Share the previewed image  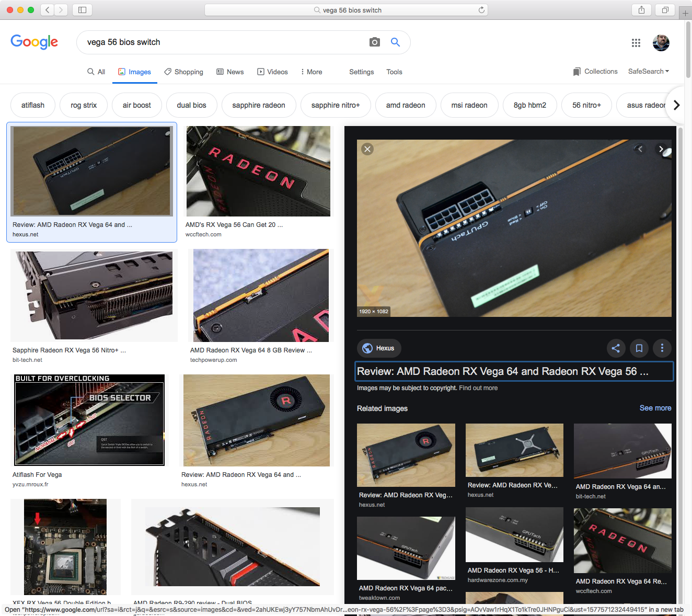(616, 348)
